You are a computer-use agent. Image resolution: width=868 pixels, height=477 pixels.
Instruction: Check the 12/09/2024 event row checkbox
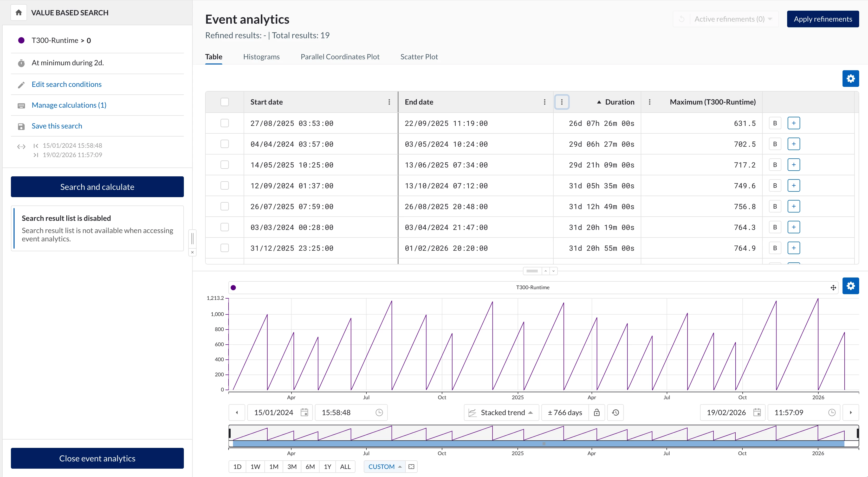tap(224, 185)
